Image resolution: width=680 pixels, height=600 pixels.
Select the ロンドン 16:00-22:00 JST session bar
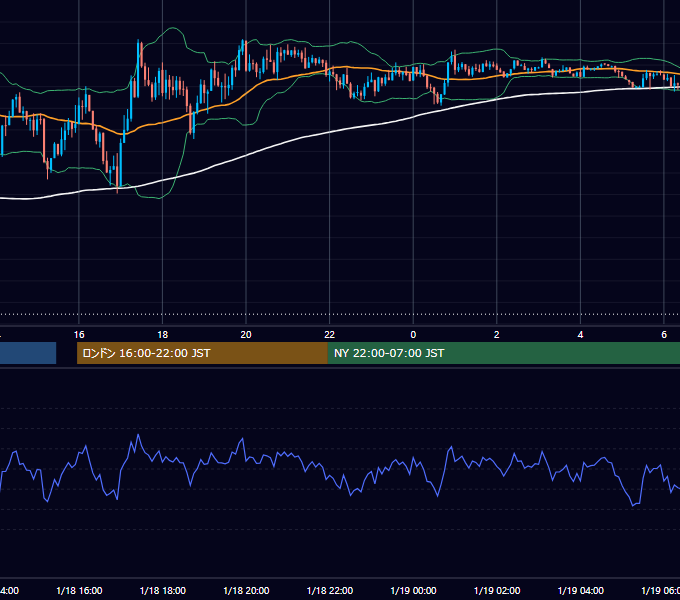coord(202,353)
